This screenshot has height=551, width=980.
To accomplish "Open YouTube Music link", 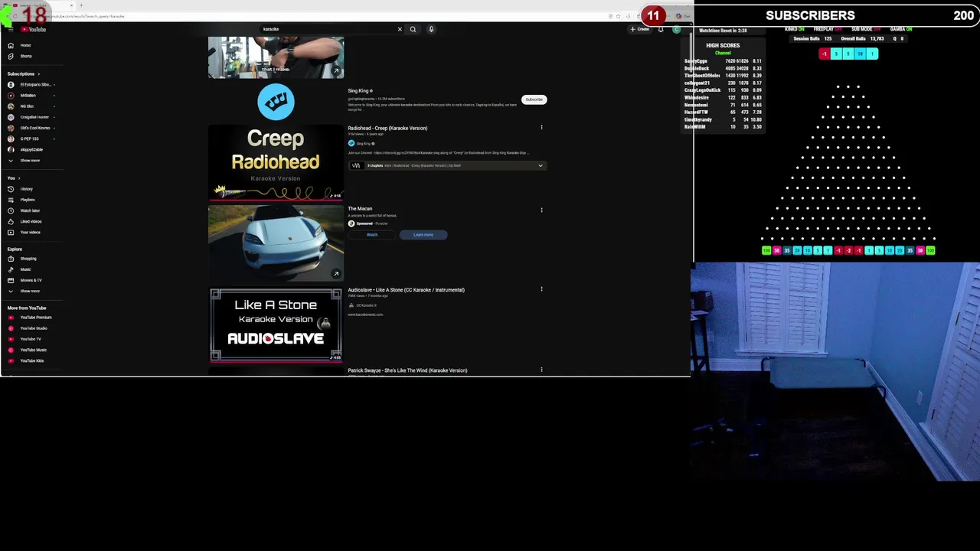I will pos(33,350).
